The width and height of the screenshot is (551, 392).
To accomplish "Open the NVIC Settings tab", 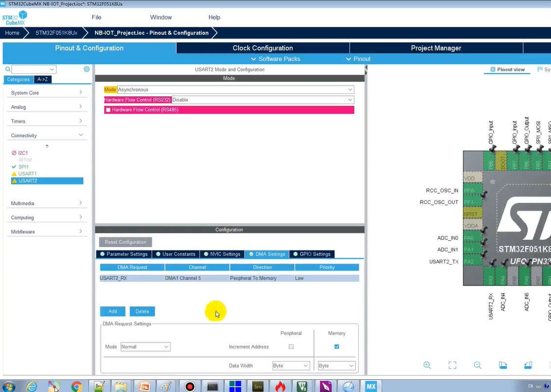I will (x=222, y=254).
